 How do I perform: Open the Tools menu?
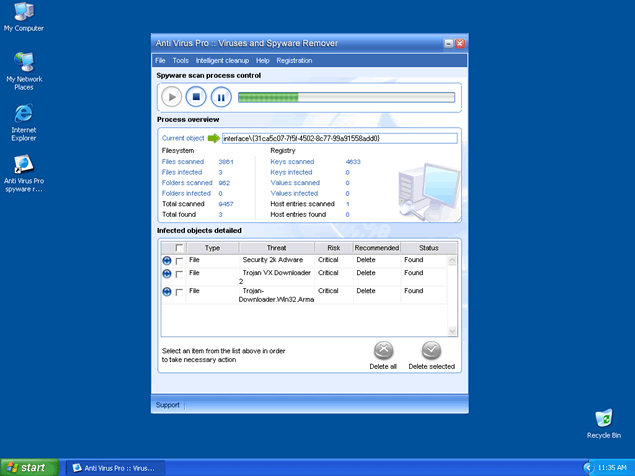pos(180,60)
